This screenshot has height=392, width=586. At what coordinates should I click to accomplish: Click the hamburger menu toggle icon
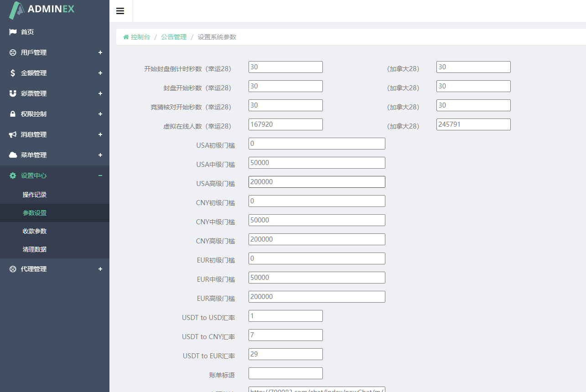(120, 11)
